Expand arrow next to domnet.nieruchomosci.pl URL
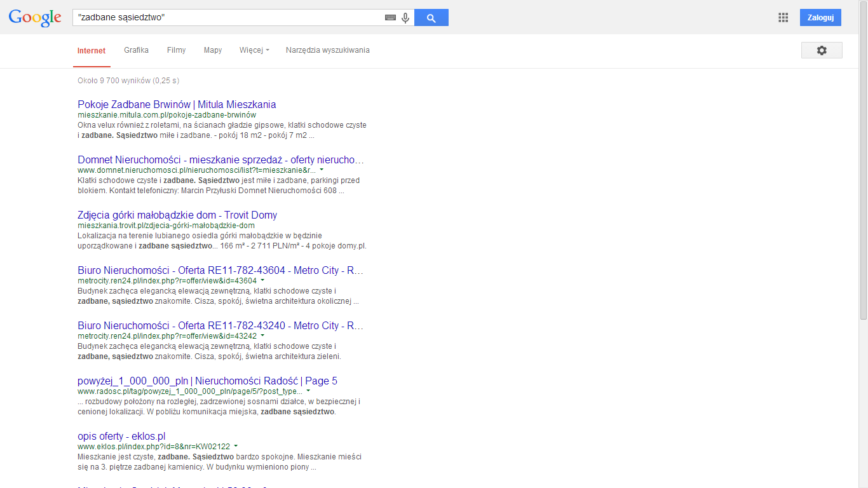The width and height of the screenshot is (868, 488). 322,170
